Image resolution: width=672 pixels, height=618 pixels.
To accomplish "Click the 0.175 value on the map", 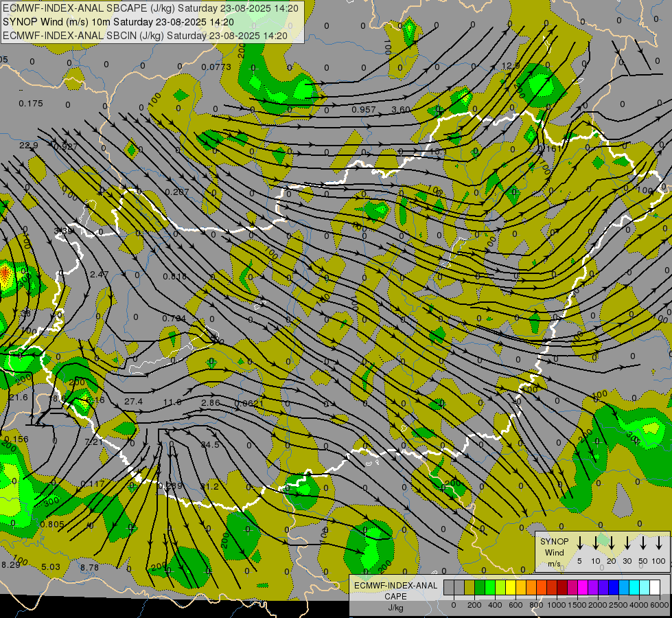I will point(31,104).
